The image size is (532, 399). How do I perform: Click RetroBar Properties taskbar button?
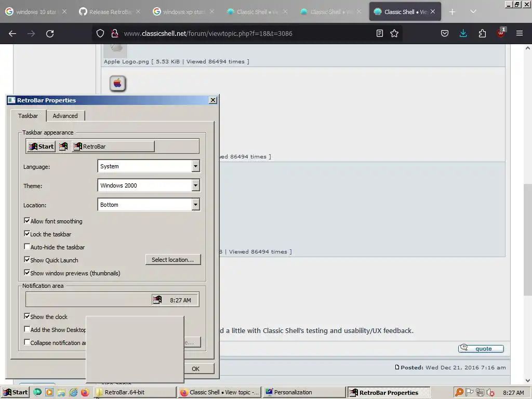(389, 393)
